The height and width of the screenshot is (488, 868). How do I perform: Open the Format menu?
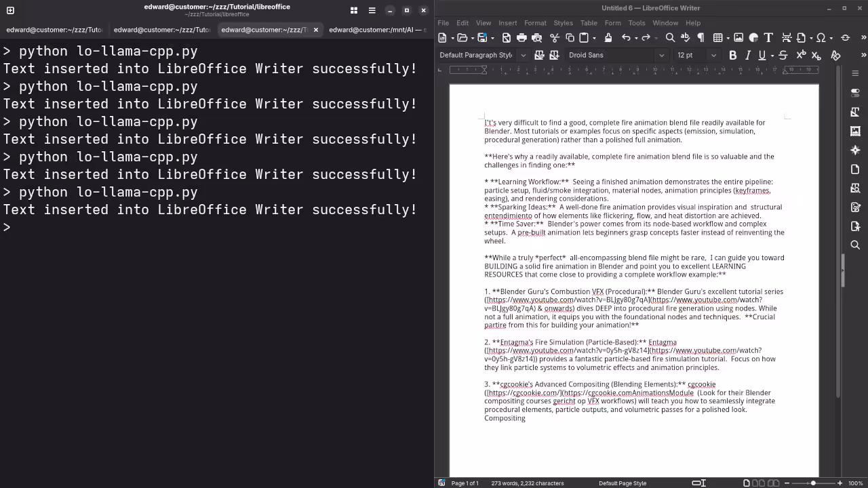(x=535, y=22)
